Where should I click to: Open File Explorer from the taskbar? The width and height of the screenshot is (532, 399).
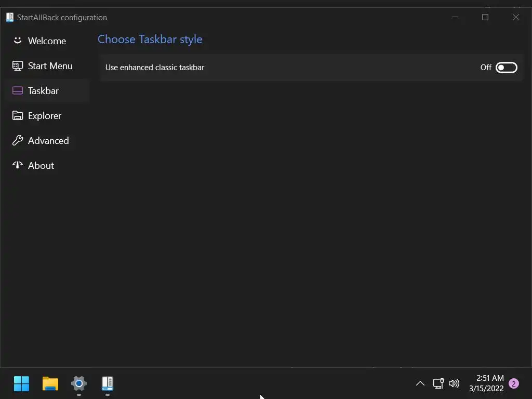pos(50,384)
